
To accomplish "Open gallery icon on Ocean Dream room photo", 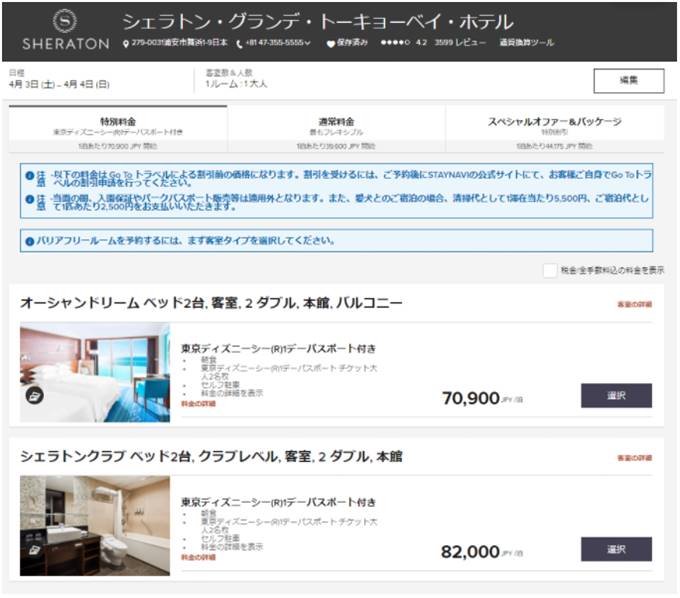I will click(x=34, y=395).
